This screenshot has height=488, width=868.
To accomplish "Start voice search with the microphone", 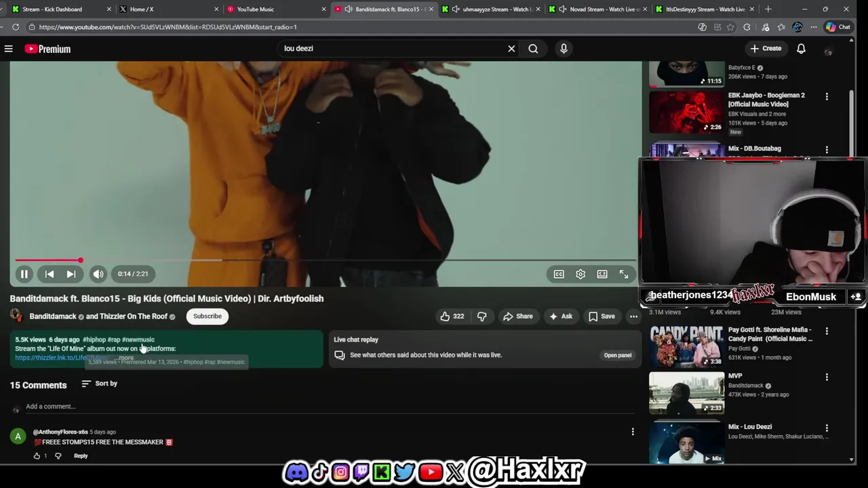I will click(564, 49).
